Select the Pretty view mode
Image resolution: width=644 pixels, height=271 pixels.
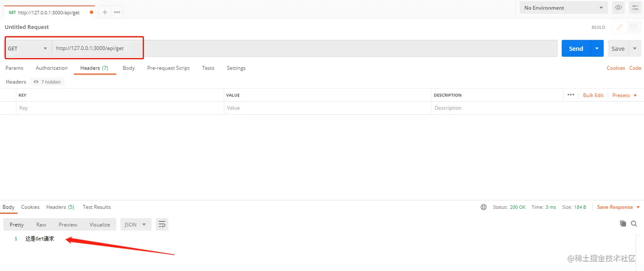pyautogui.click(x=17, y=225)
